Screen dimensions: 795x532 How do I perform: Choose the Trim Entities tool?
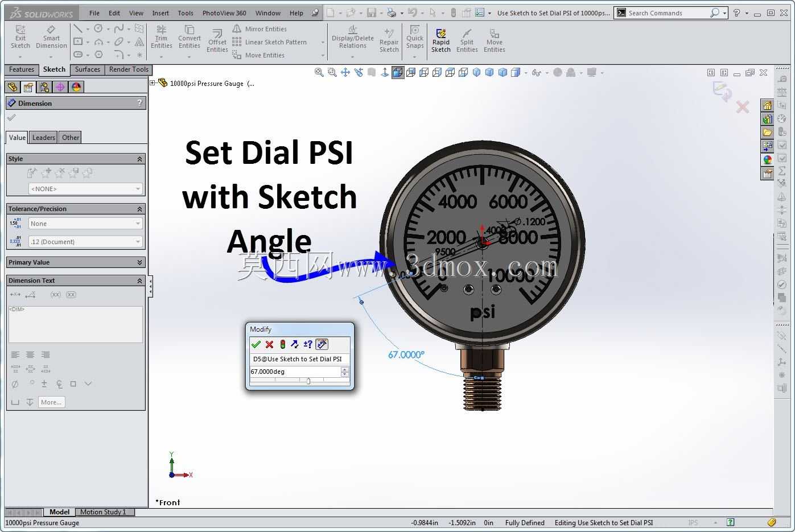pyautogui.click(x=162, y=38)
